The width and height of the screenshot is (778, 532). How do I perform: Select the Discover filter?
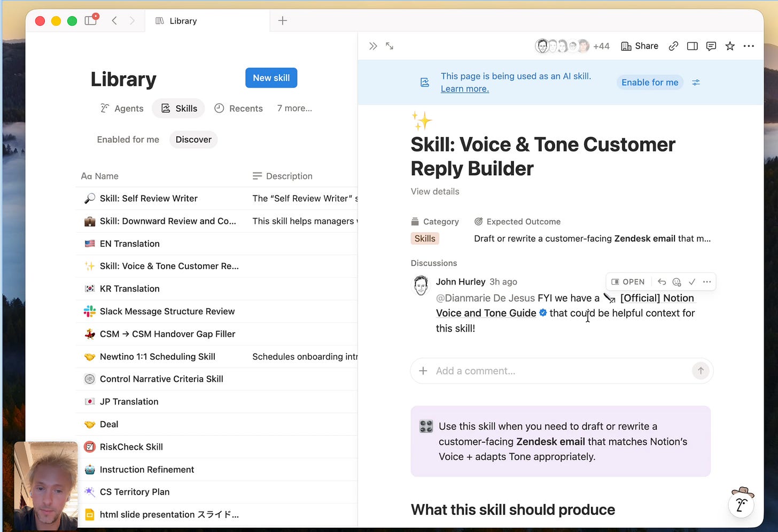coord(193,139)
